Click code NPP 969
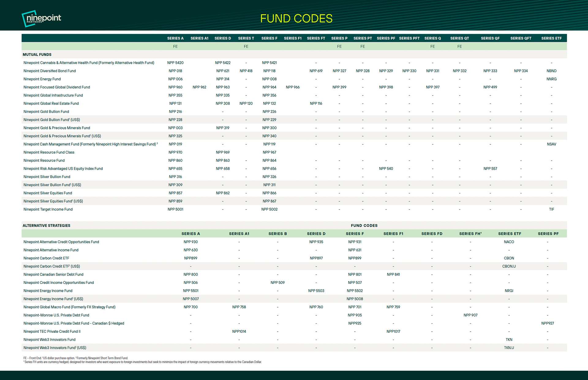 click(x=223, y=152)
